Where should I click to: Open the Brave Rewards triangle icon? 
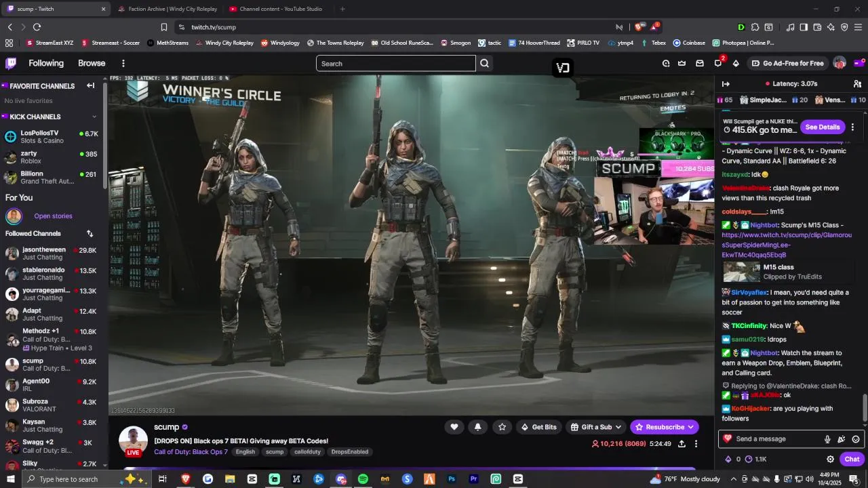[654, 27]
